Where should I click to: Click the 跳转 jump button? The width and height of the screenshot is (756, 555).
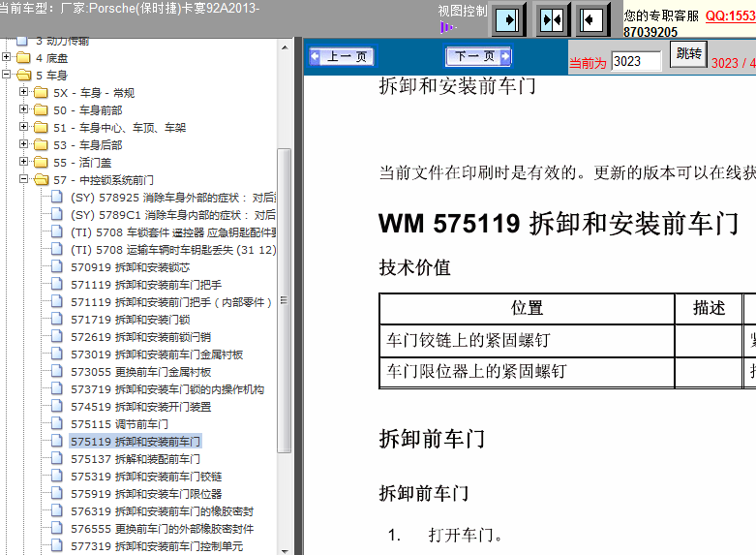click(688, 54)
